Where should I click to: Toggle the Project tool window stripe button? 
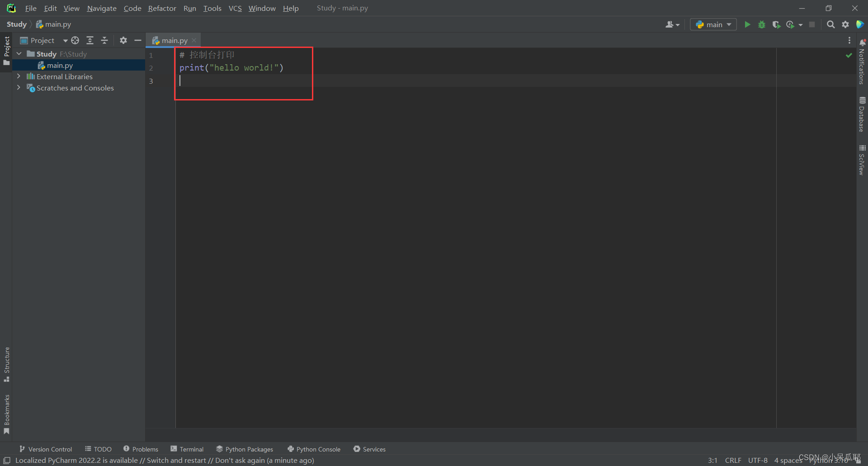click(6, 51)
